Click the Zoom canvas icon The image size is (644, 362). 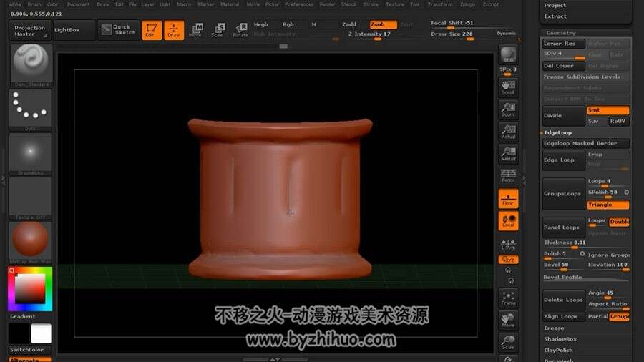click(x=508, y=109)
